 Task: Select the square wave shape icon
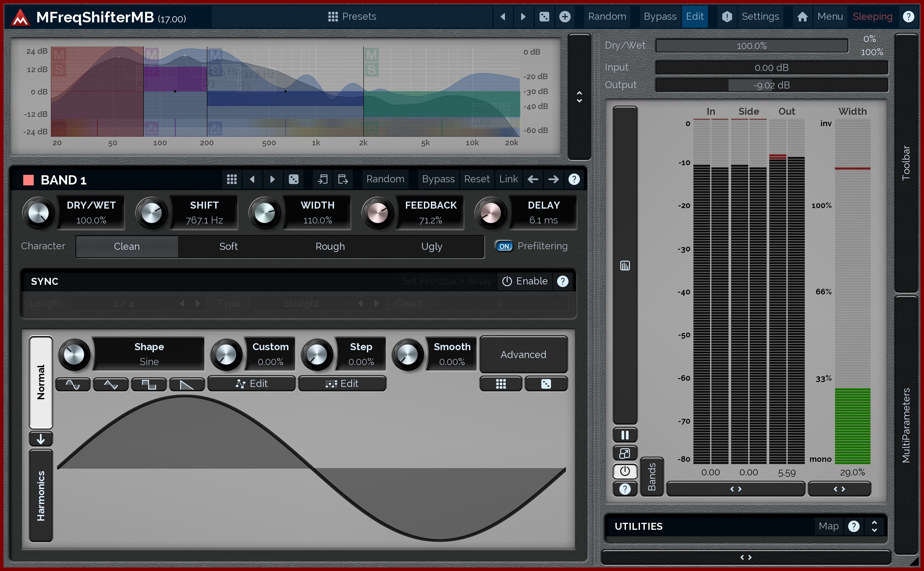[x=149, y=384]
